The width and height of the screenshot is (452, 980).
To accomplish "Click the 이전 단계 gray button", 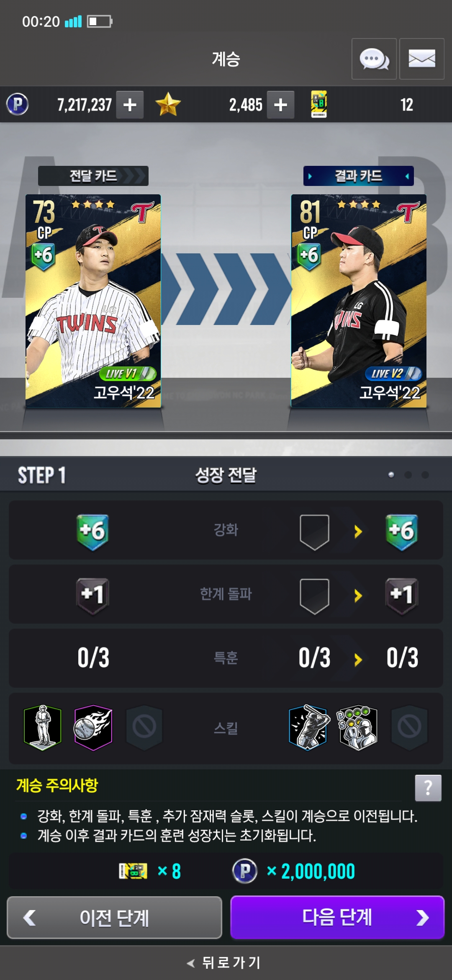I will pyautogui.click(x=114, y=917).
